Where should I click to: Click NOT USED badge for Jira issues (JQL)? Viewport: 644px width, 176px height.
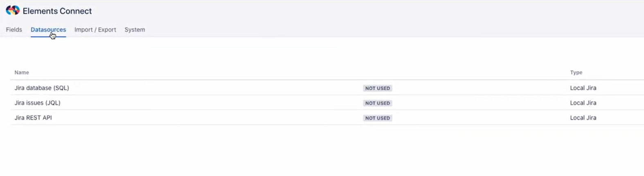click(x=377, y=103)
